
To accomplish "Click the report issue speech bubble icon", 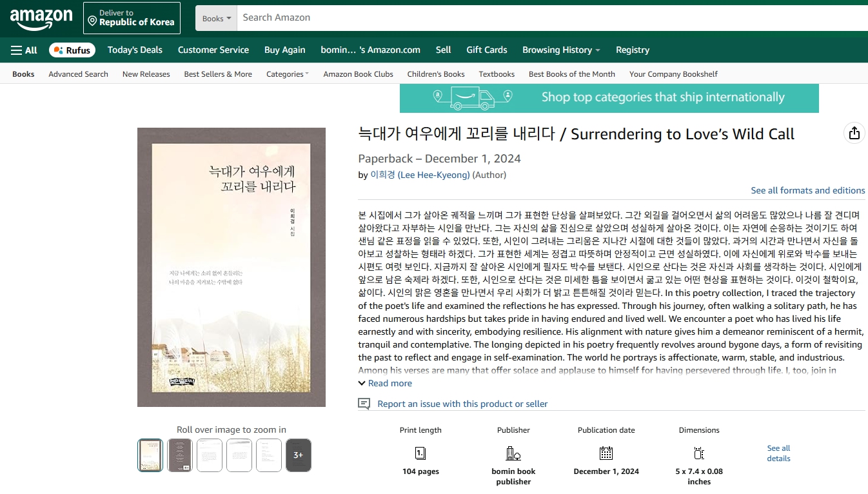I will pos(364,404).
